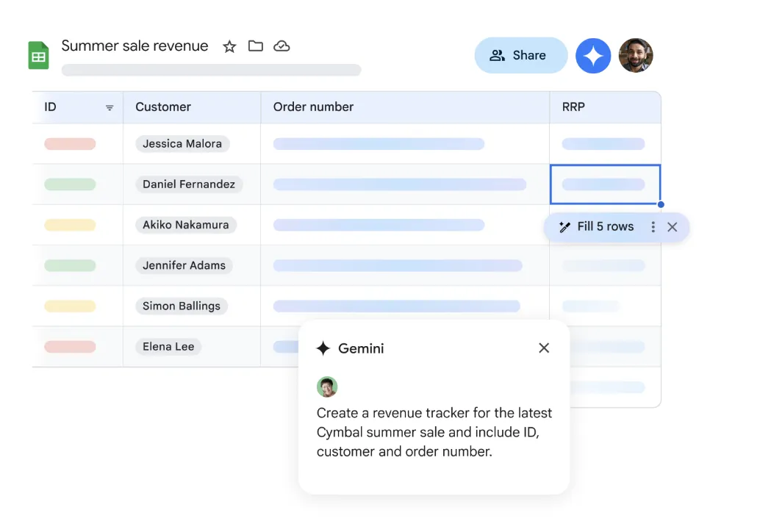Click the red ID pill in Jessica Malora row

(x=70, y=144)
